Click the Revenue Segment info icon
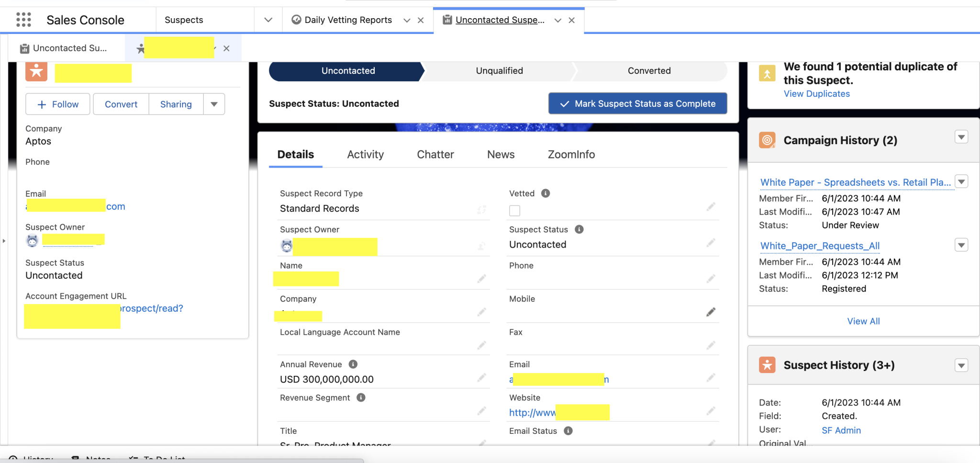 click(x=361, y=398)
